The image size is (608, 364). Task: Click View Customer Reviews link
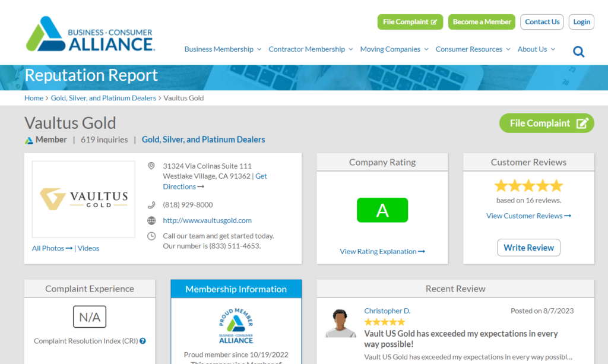[x=528, y=216]
